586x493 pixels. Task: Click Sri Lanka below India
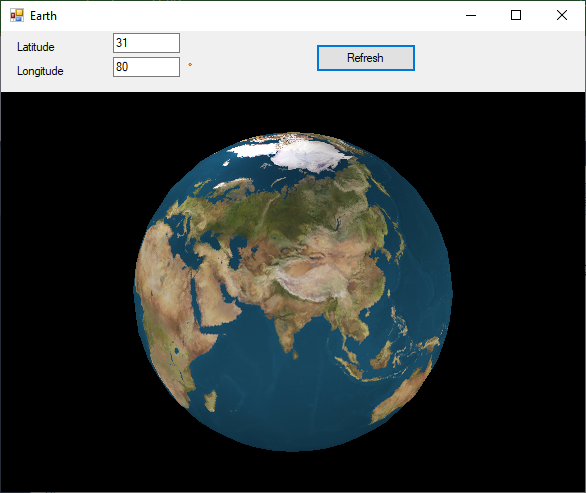point(295,354)
